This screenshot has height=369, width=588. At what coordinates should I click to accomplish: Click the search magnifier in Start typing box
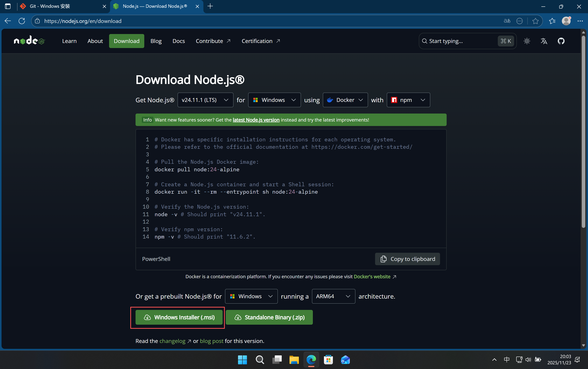(424, 41)
